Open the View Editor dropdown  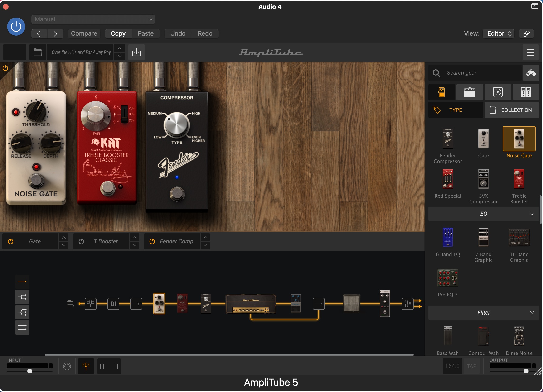499,33
